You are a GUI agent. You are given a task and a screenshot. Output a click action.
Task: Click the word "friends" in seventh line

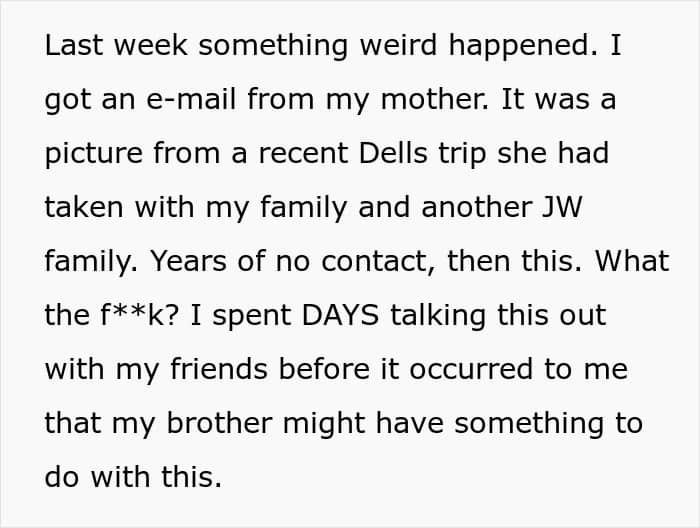[219, 370]
